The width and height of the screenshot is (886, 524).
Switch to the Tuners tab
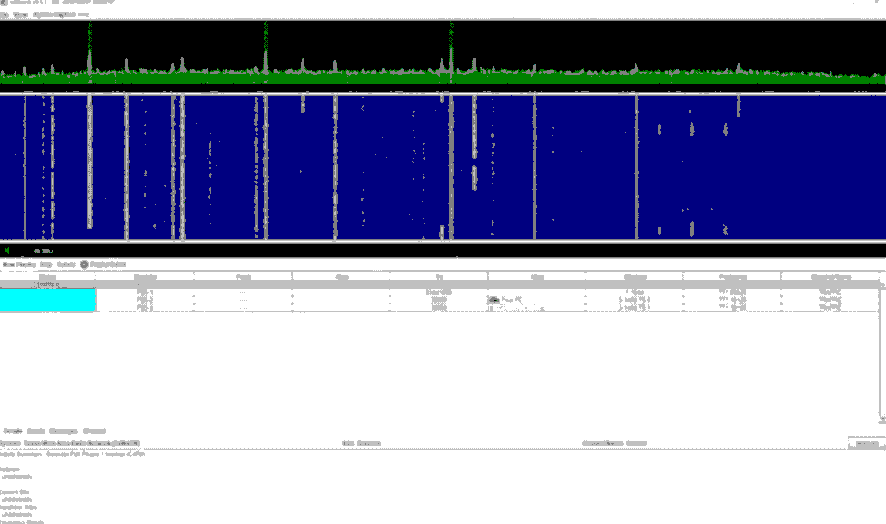[x=66, y=265]
